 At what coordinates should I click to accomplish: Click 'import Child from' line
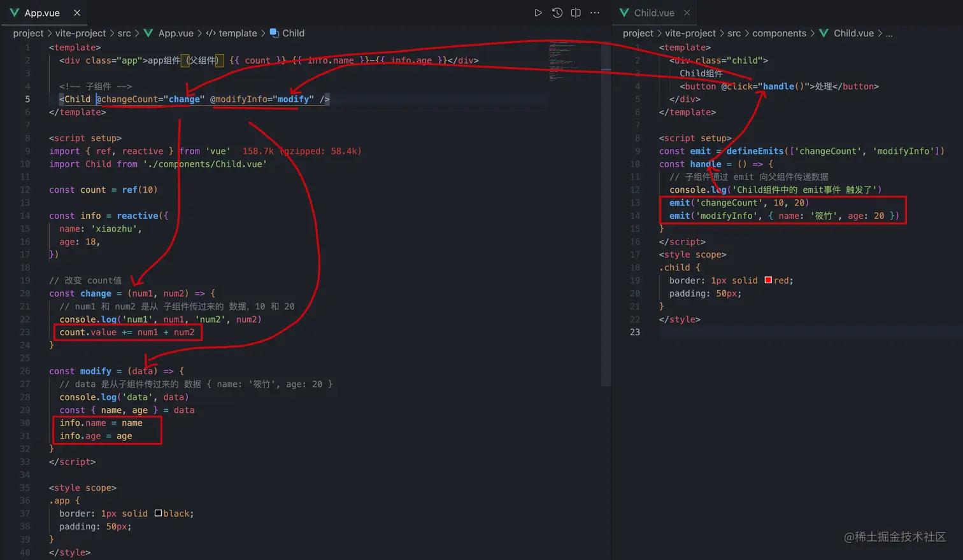click(x=158, y=164)
